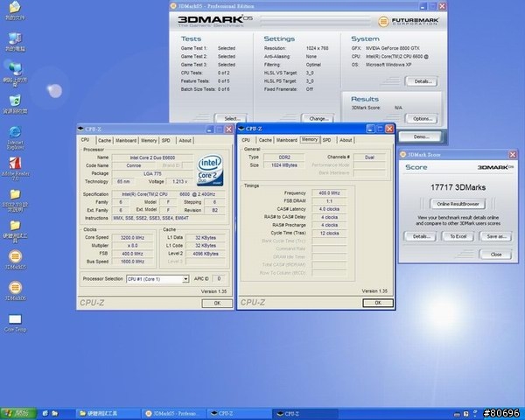Click the system tray help icon
Viewport: 525px width, 420px height.
465,414
